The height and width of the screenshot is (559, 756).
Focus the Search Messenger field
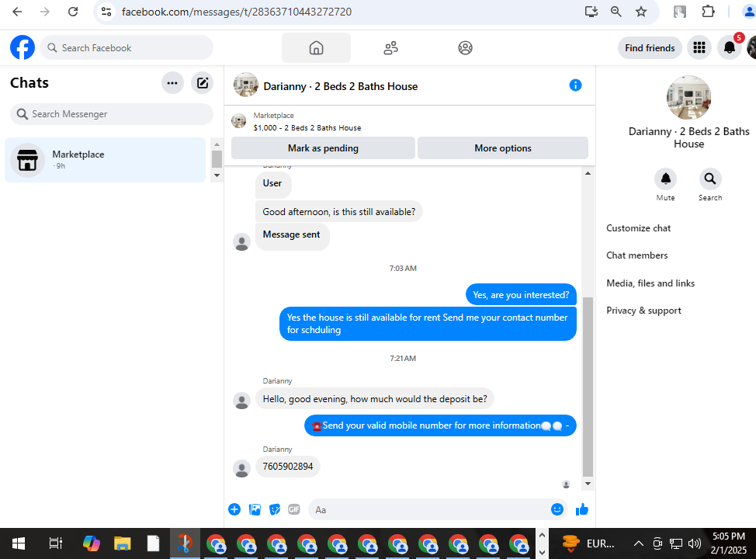(x=112, y=114)
